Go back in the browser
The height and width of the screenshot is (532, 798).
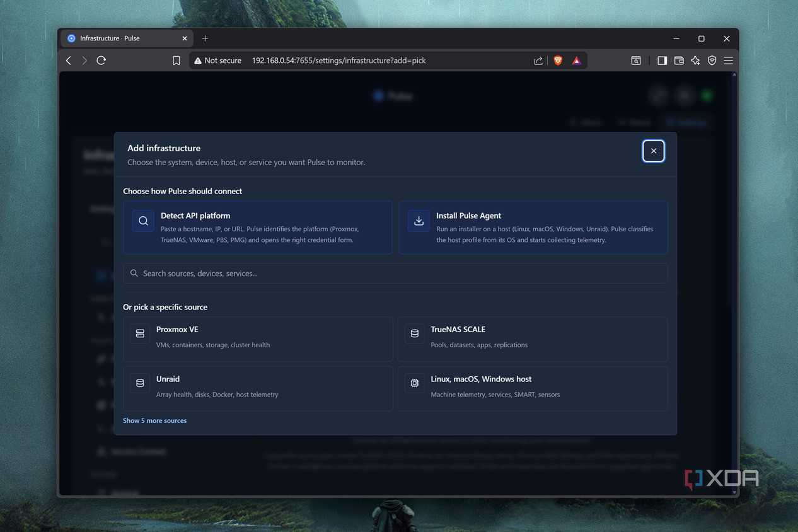69,61
